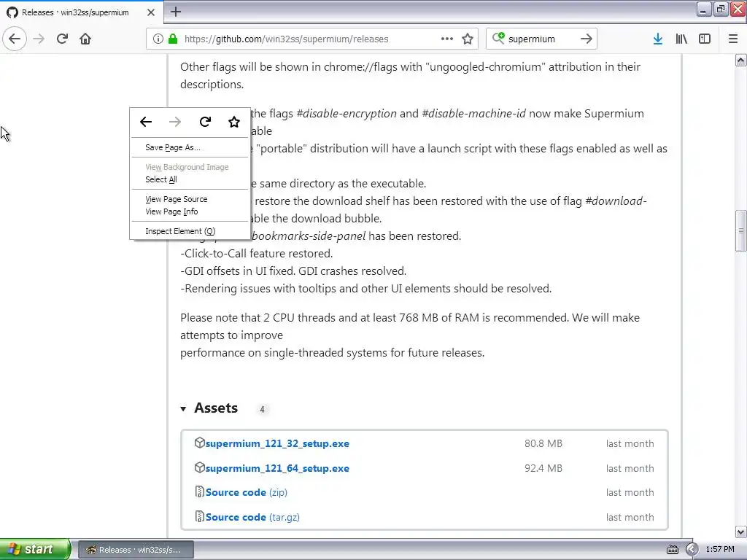Click the taskbar clock 1:57 PM
The height and width of the screenshot is (560, 747).
point(720,550)
